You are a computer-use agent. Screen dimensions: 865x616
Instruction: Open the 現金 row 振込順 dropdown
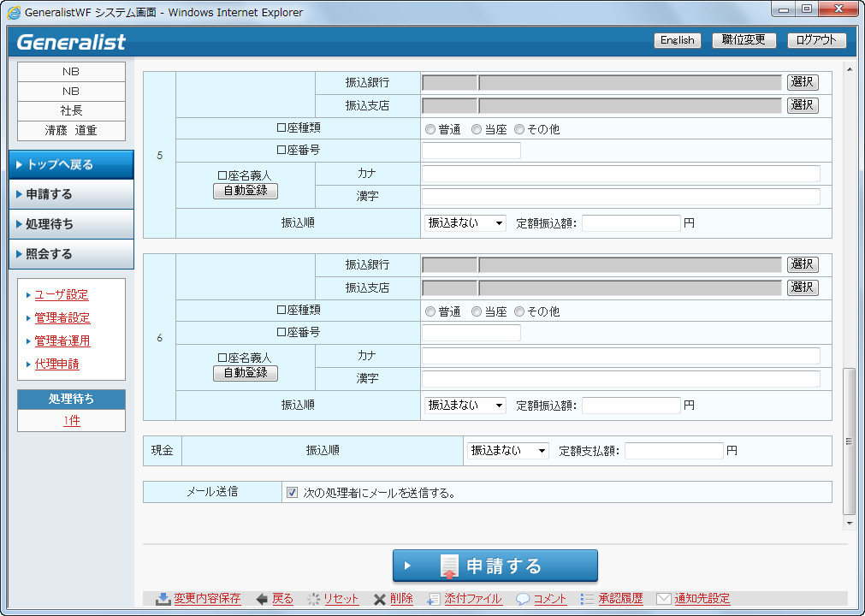pyautogui.click(x=507, y=451)
